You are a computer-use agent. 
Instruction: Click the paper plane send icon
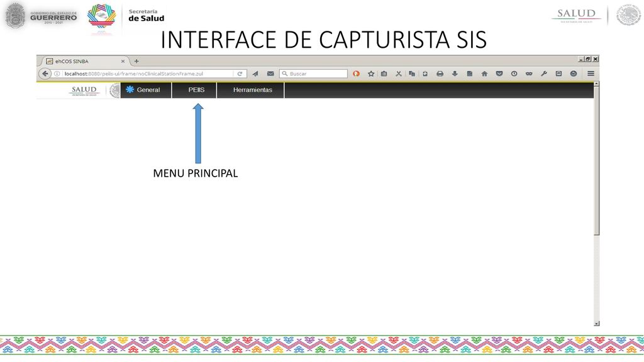pos(255,74)
